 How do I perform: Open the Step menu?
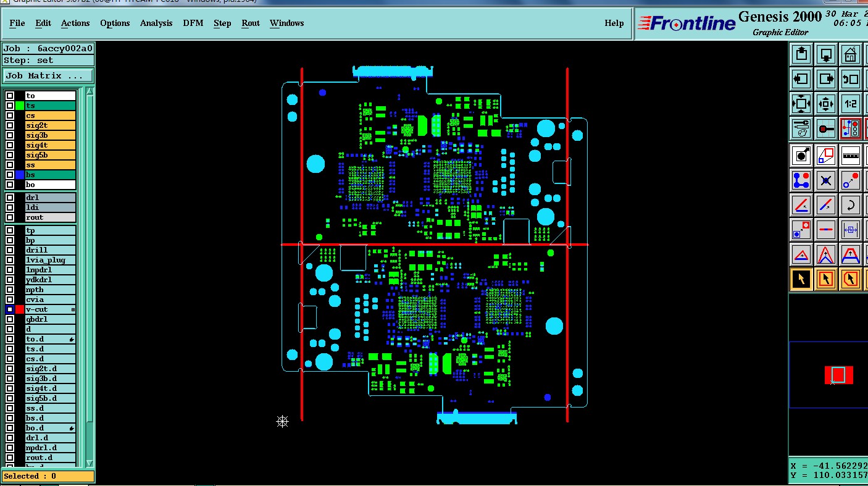click(x=222, y=23)
